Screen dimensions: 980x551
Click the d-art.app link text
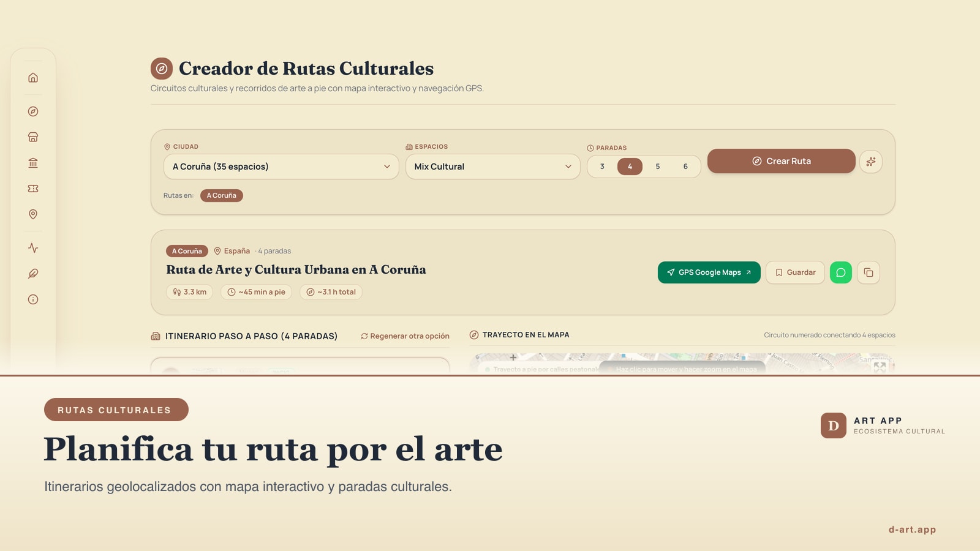[x=912, y=530]
